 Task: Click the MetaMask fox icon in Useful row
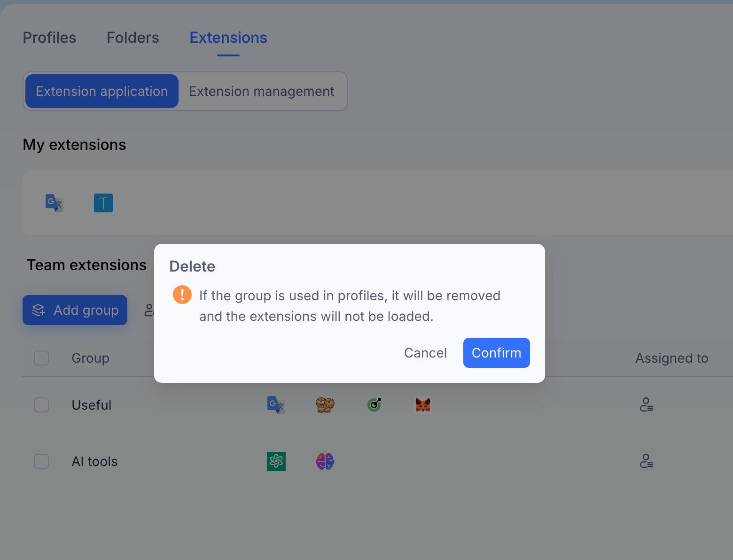[423, 404]
